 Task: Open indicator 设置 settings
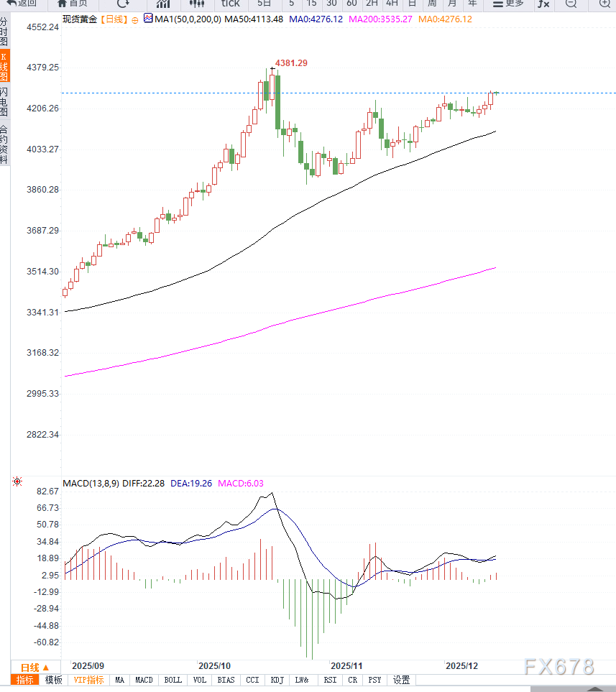[401, 680]
